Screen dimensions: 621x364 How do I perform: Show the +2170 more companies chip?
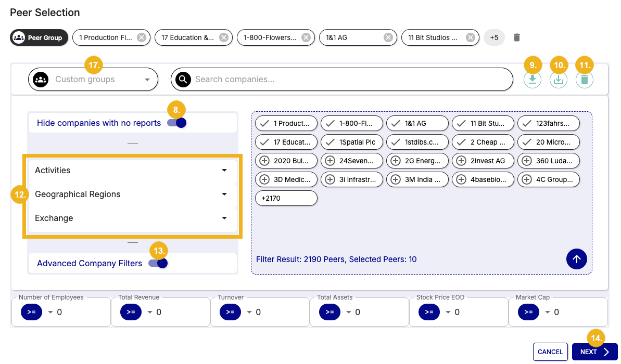pyautogui.click(x=286, y=198)
